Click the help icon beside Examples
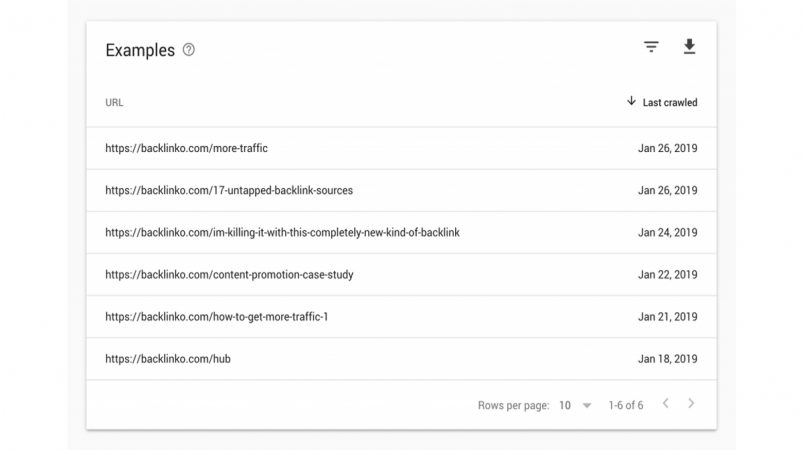The width and height of the screenshot is (803, 450). [188, 50]
